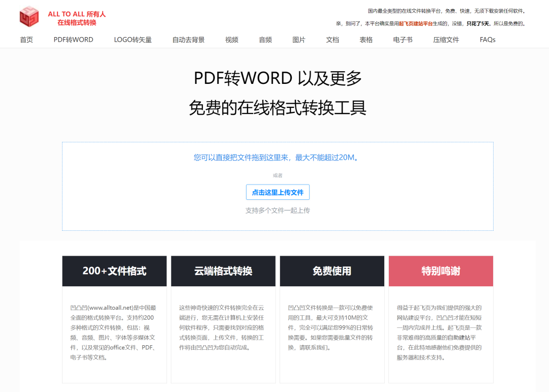Open LOGO转矢量 menu item
This screenshot has width=549, height=392.
pos(133,40)
